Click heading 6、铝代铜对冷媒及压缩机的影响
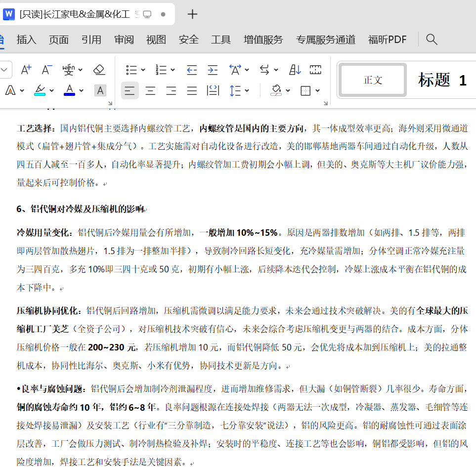 [80, 209]
